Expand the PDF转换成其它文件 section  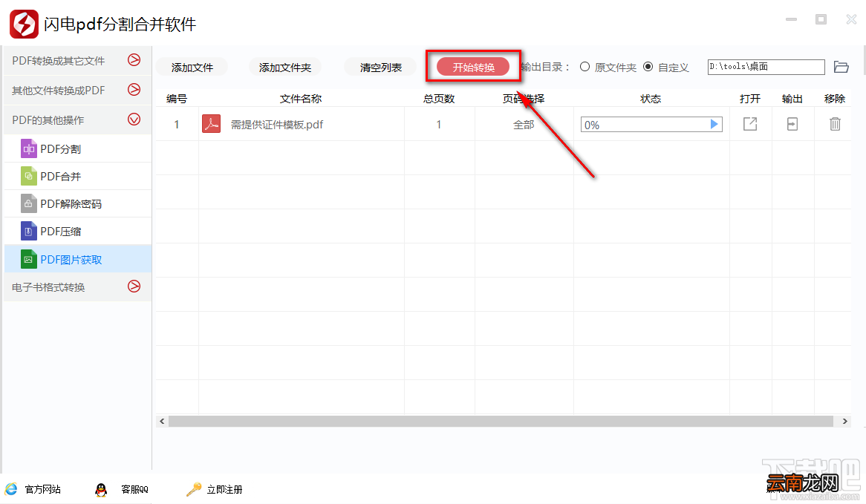click(77, 60)
